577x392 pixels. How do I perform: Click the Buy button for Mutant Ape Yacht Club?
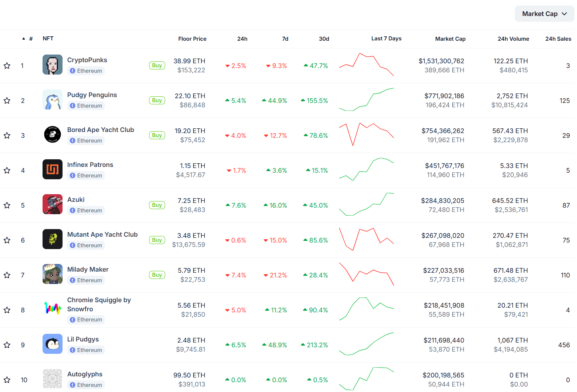(x=157, y=240)
